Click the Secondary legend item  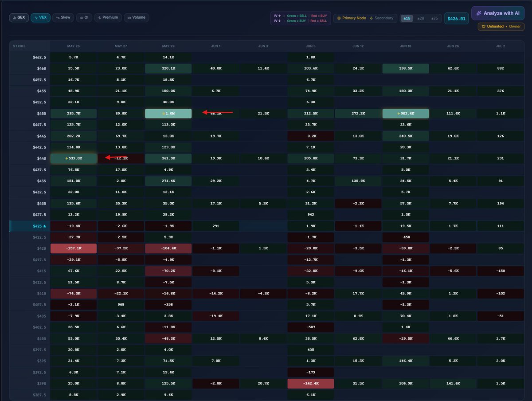pyautogui.click(x=381, y=18)
